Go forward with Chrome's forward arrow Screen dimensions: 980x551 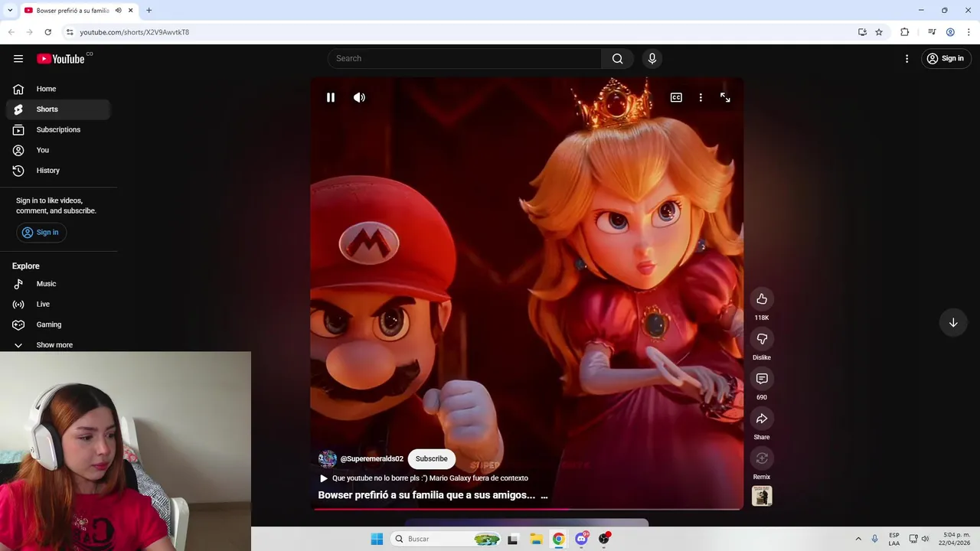pyautogui.click(x=30, y=32)
